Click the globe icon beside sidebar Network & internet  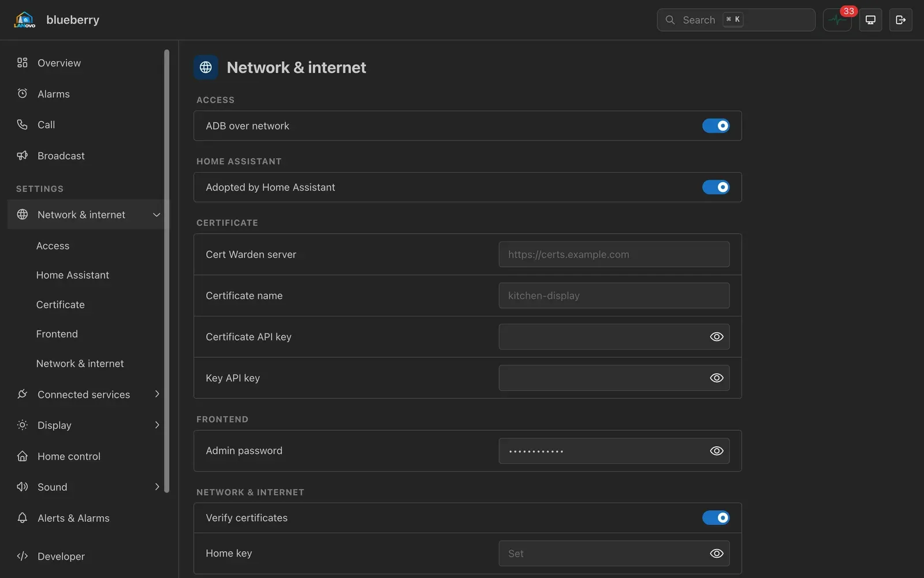23,214
